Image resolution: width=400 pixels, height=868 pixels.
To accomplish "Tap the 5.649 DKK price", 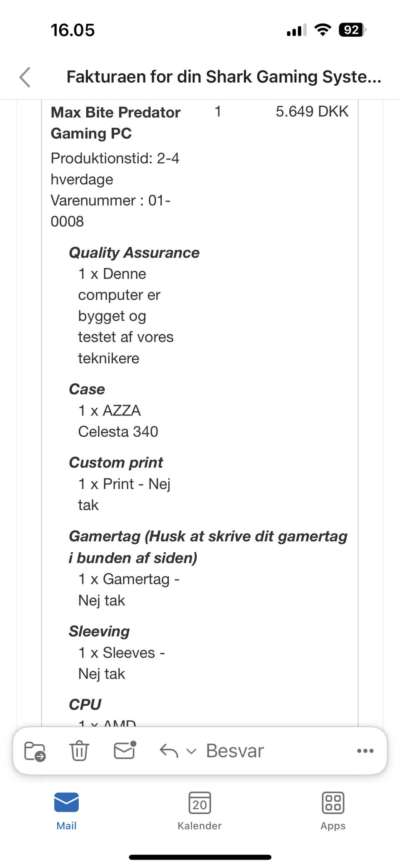I will [312, 112].
